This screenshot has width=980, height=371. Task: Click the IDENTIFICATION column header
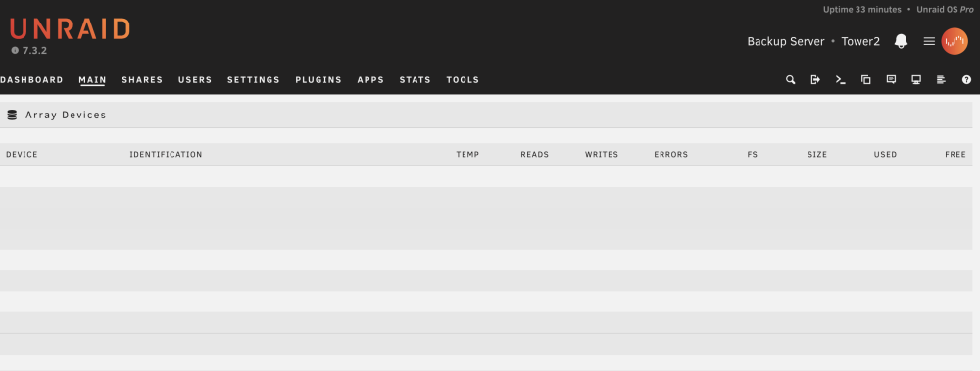[x=166, y=155]
